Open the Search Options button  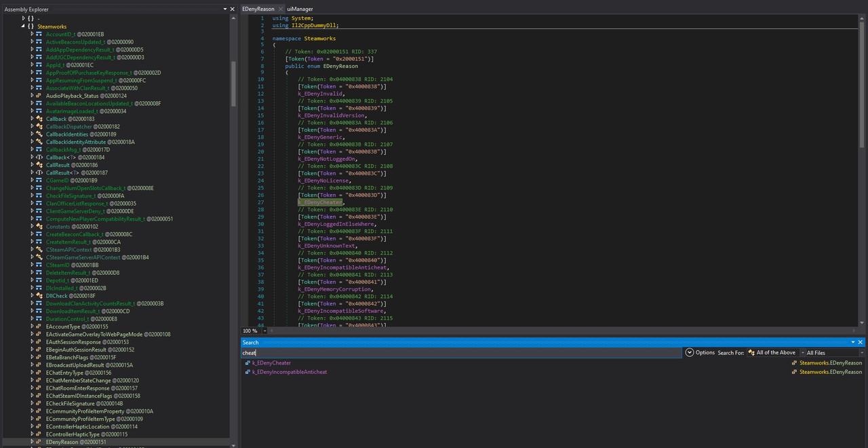click(700, 352)
